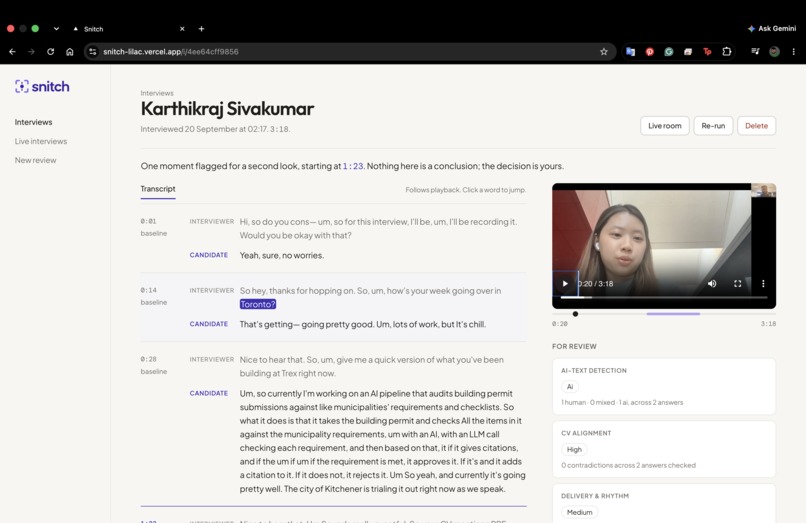Click the High tag under CV Alignment

(x=574, y=449)
